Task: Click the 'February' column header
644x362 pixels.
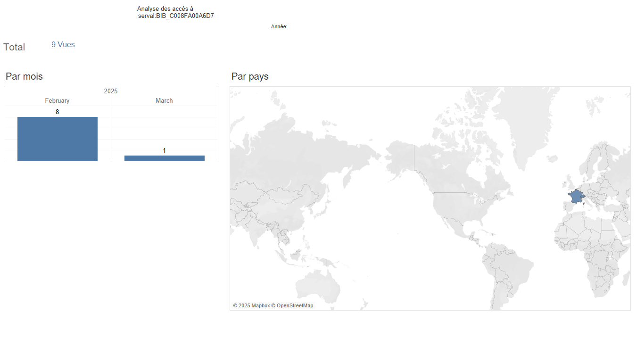Action: (x=57, y=100)
